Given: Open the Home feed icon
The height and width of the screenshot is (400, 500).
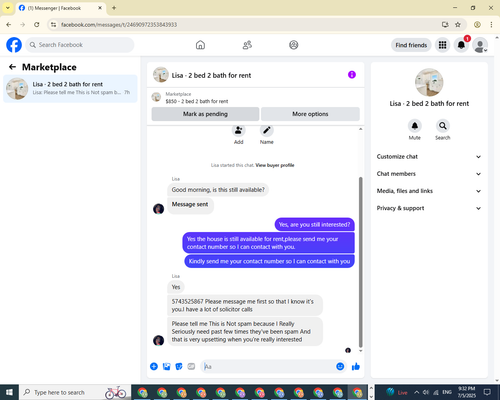Looking at the screenshot, I should 200,45.
